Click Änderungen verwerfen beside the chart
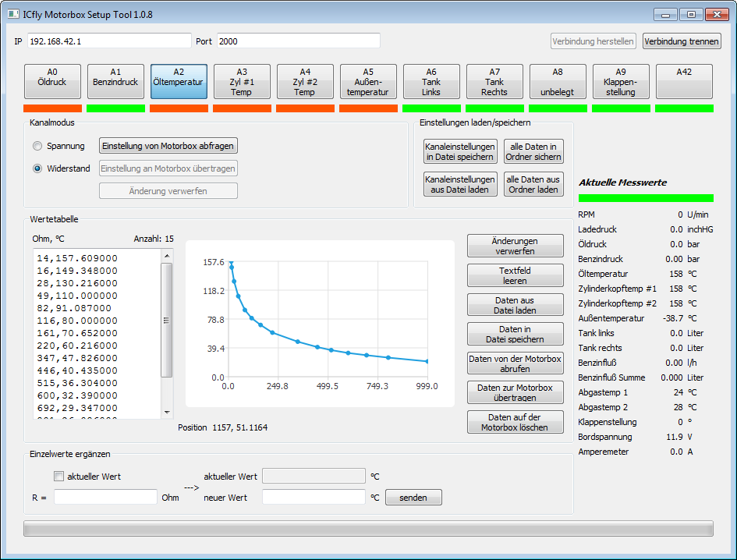Image resolution: width=737 pixels, height=560 pixels. 515,246
